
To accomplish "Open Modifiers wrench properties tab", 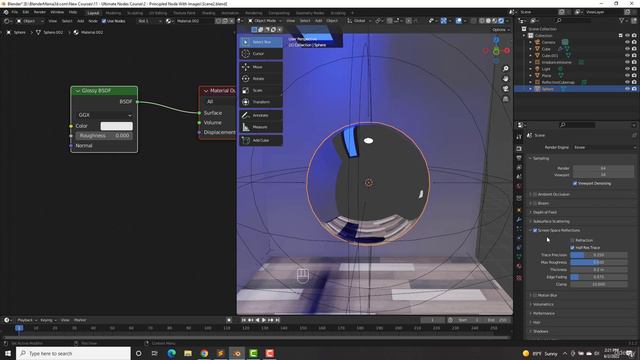I will [x=519, y=220].
